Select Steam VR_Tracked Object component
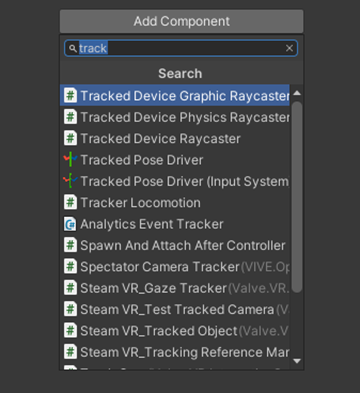 [175, 331]
